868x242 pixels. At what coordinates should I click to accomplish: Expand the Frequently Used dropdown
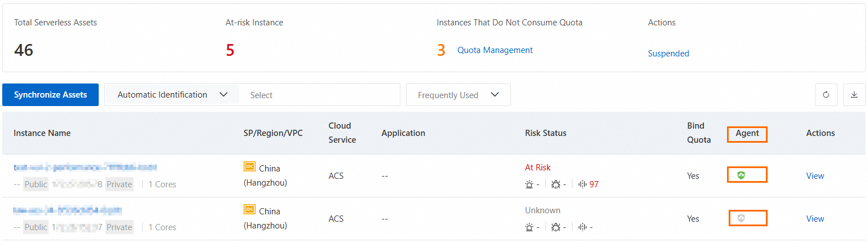pos(458,95)
